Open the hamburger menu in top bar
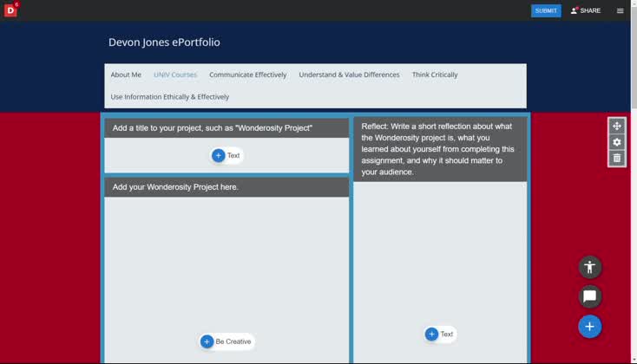Screen dimensions: 637x364 pyautogui.click(x=620, y=11)
